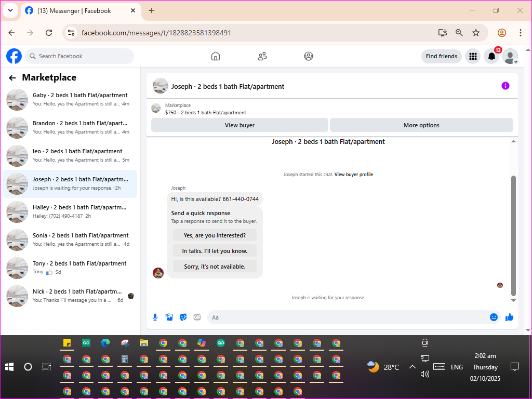This screenshot has width=532, height=399.
Task: Bookmark this page with star icon
Action: pos(476,33)
